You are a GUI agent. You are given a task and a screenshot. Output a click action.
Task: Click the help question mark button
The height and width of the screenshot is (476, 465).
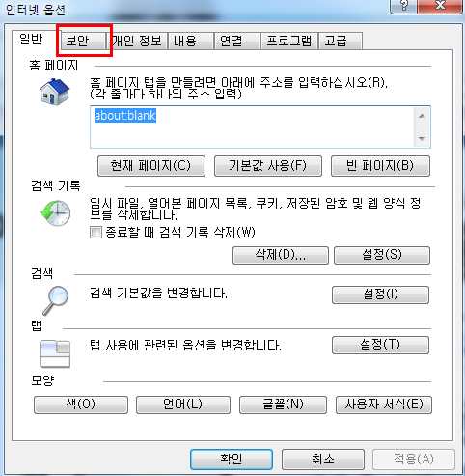[404, 6]
